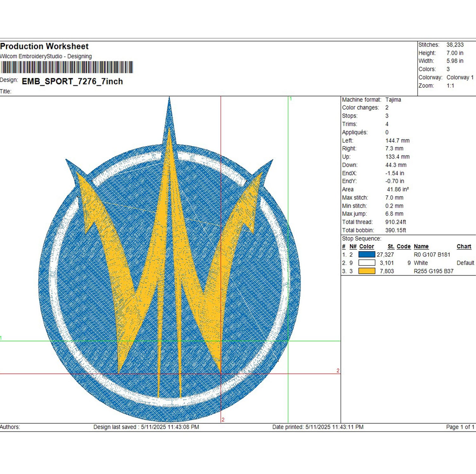Viewport: 476px width, 474px height.
Task: Select the "Design last saved" timestamp
Action: tap(146, 427)
